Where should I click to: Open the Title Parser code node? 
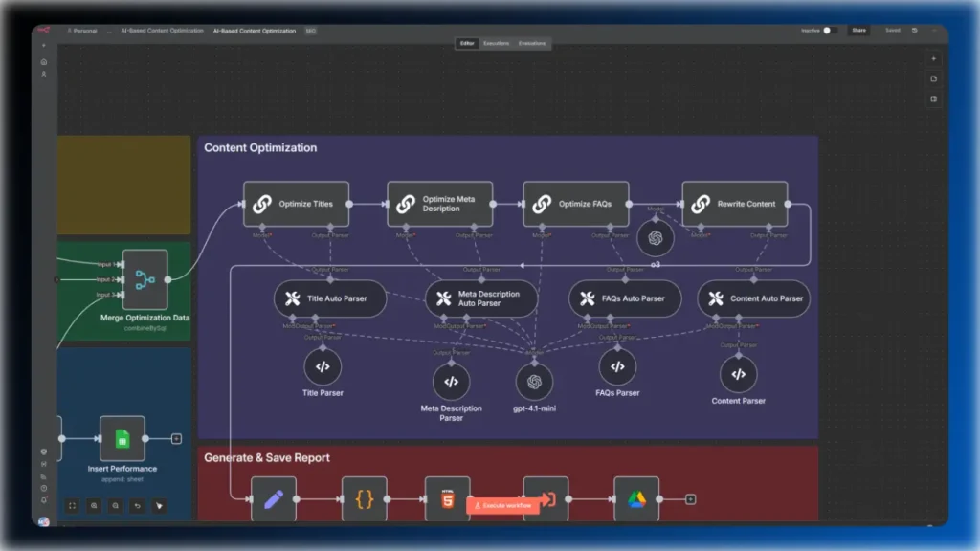[x=322, y=366]
